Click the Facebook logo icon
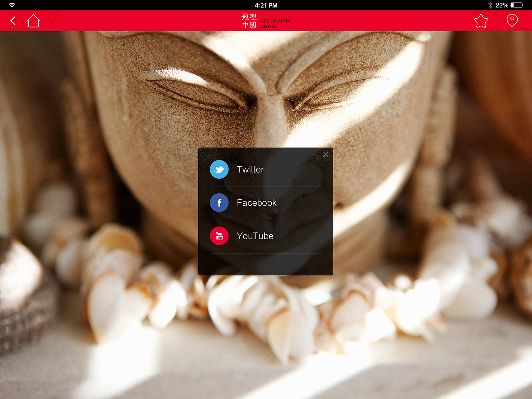Image resolution: width=532 pixels, height=399 pixels. [219, 202]
